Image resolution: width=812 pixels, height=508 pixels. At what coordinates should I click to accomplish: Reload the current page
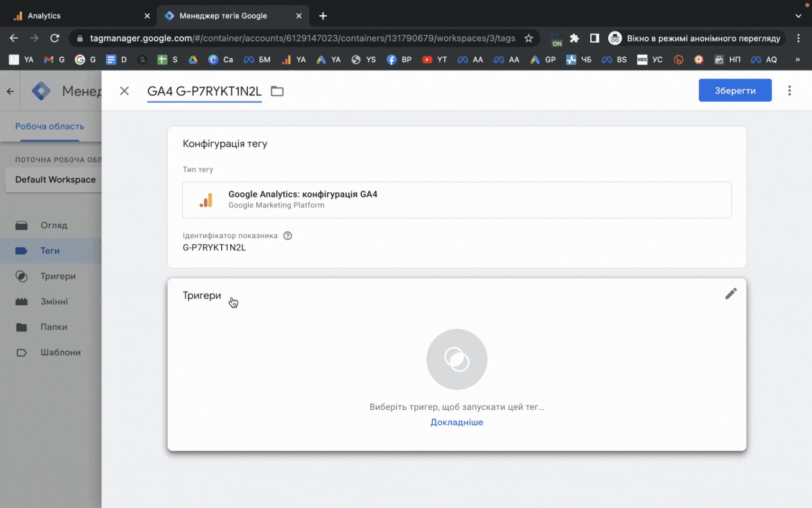[x=55, y=38]
